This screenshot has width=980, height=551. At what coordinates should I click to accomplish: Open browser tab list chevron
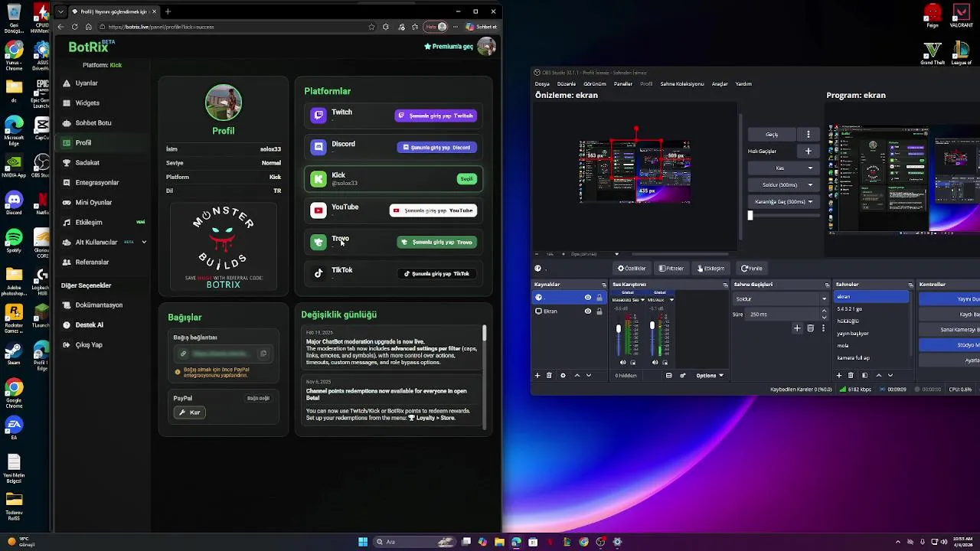coord(60,11)
